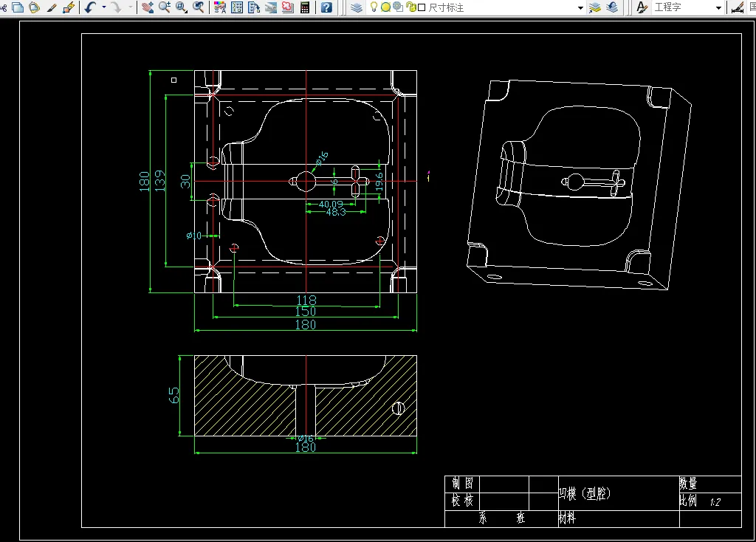Open the Layer Properties Manager icon
756x542 pixels.
click(x=357, y=7)
